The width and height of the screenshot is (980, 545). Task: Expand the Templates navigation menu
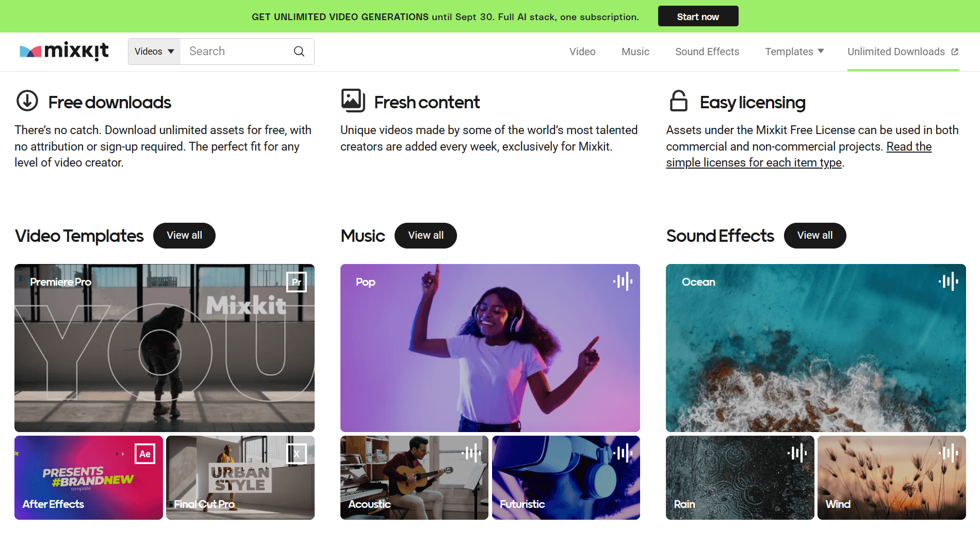(x=794, y=52)
